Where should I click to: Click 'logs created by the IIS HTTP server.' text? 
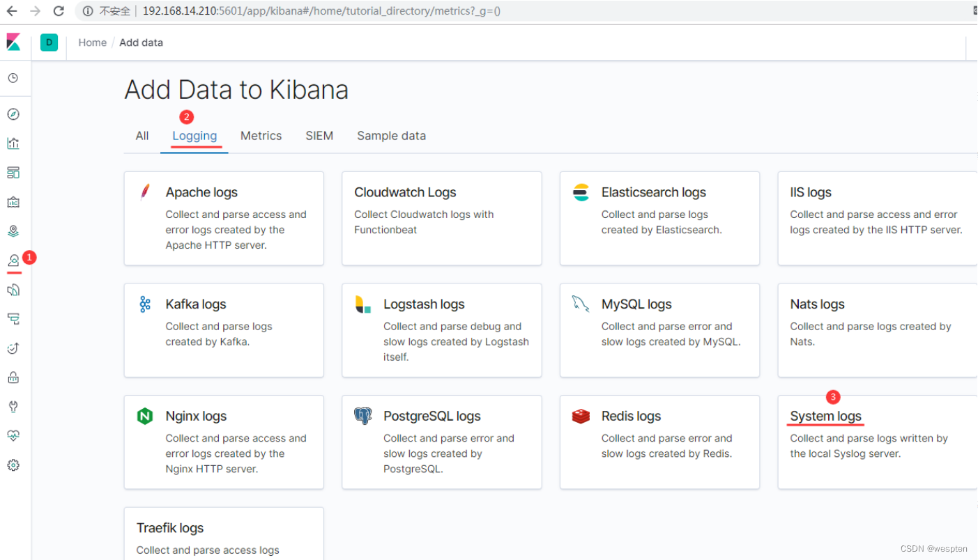coord(876,230)
